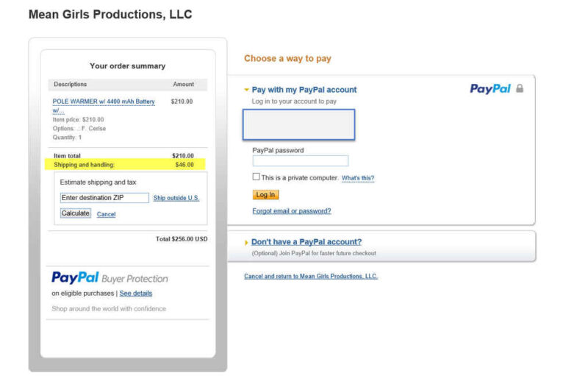The width and height of the screenshot is (588, 376).
Task: Open POLE WARMER item description link
Action: pyautogui.click(x=104, y=102)
